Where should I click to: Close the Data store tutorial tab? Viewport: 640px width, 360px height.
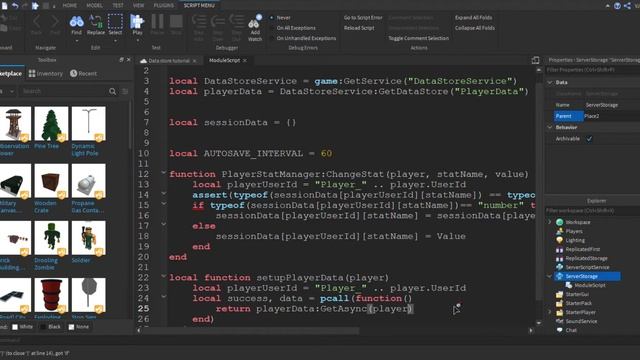[194, 61]
